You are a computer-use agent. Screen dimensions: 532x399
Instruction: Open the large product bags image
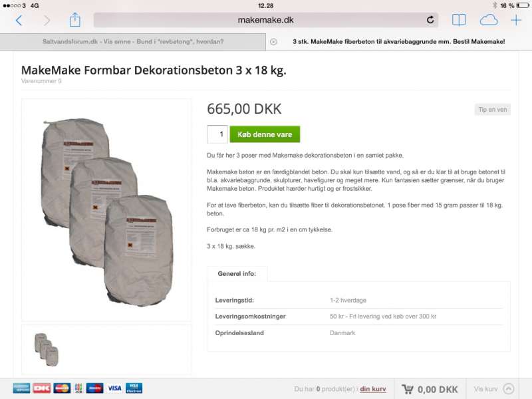[x=106, y=210]
